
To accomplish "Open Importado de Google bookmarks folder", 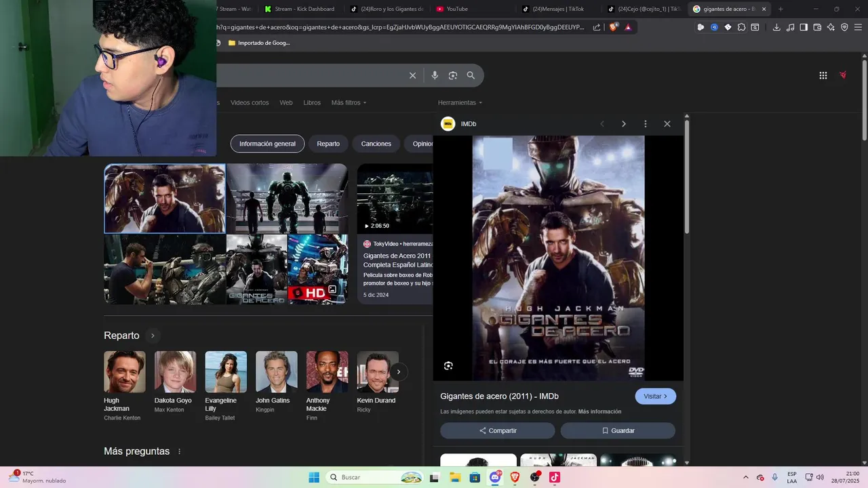I will [x=259, y=43].
